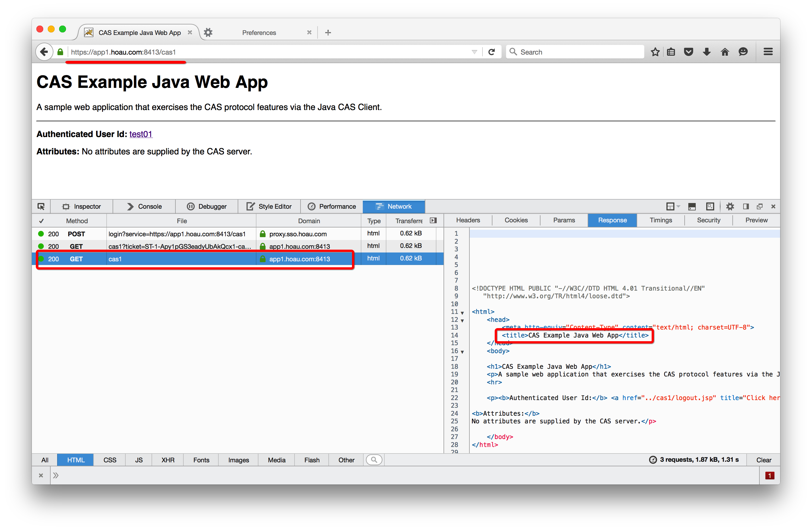This screenshot has height=530, width=812.
Task: Select the Network tab
Action: click(x=394, y=206)
